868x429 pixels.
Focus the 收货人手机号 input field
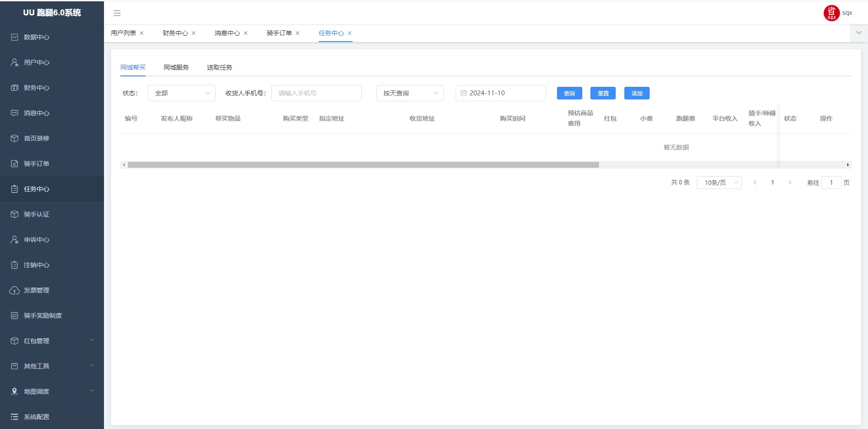pyautogui.click(x=316, y=93)
